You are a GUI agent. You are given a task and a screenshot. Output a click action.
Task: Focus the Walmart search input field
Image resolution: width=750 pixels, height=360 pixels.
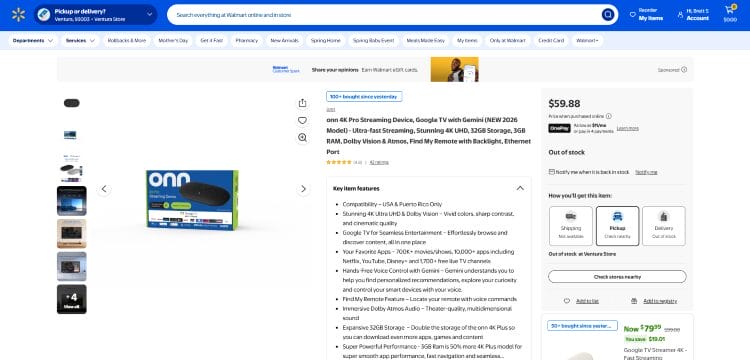point(385,15)
